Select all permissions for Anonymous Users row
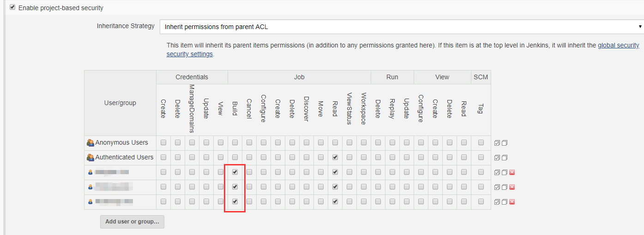Image resolution: width=644 pixels, height=235 pixels. [x=497, y=143]
